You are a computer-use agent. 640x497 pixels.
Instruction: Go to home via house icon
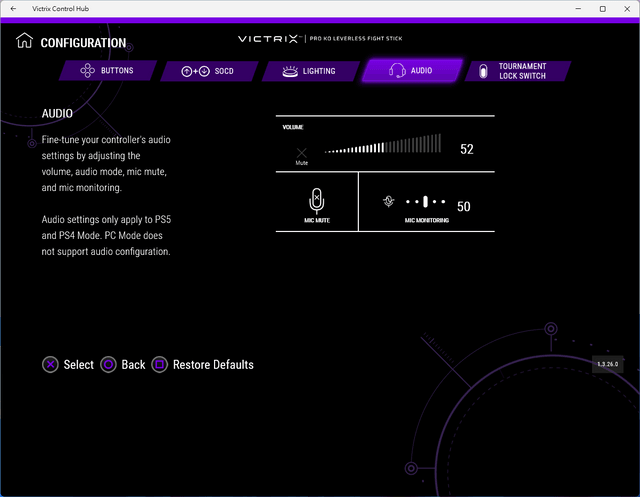pyautogui.click(x=24, y=40)
